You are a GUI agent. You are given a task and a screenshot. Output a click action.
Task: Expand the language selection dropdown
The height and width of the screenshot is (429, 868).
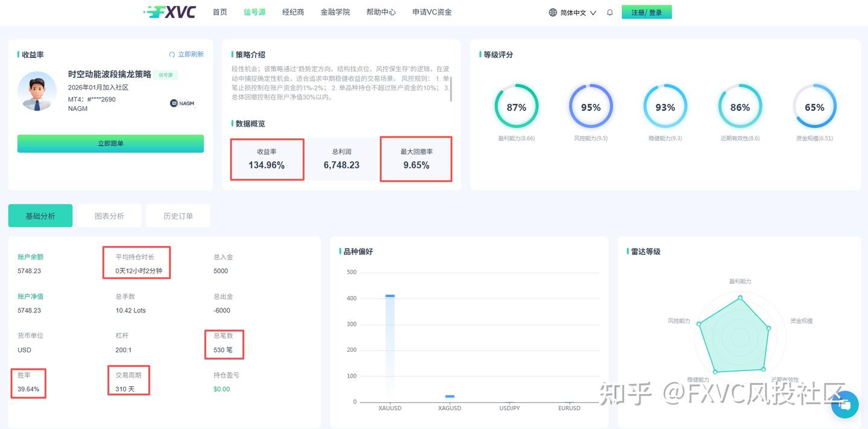[571, 11]
